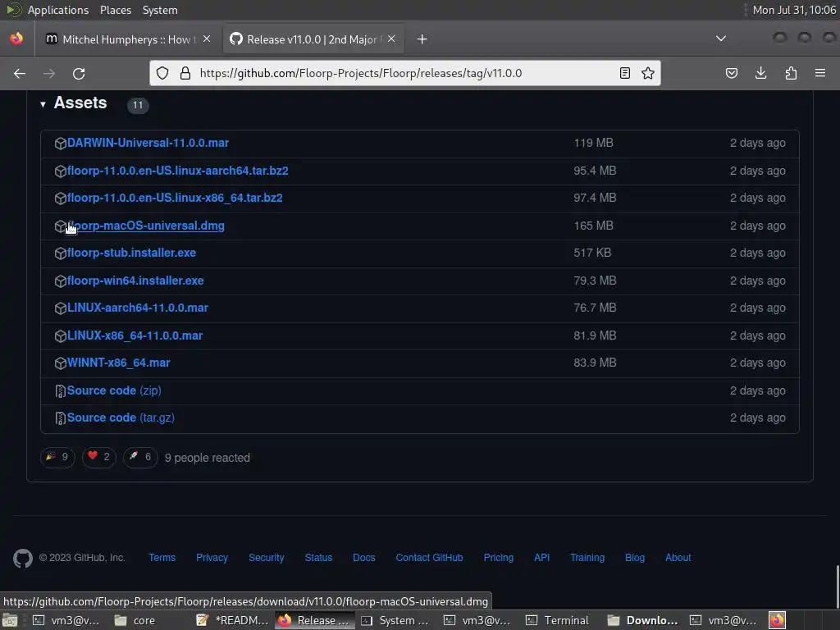Open the System menu
The width and height of the screenshot is (840, 630).
tap(160, 10)
